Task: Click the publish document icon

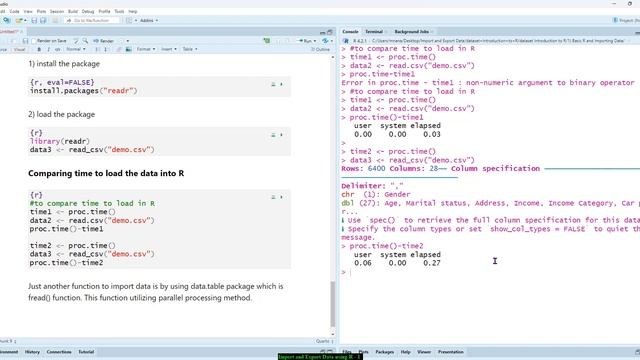Action: tap(325, 41)
